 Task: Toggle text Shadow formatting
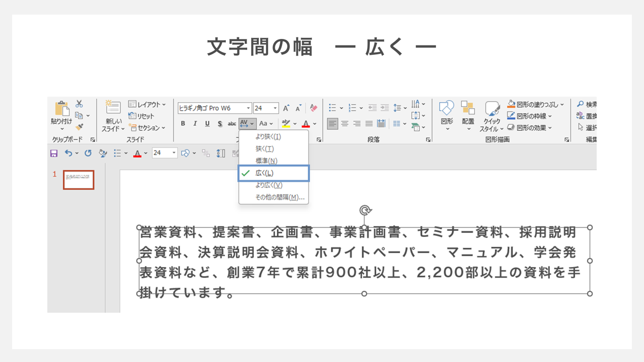220,124
